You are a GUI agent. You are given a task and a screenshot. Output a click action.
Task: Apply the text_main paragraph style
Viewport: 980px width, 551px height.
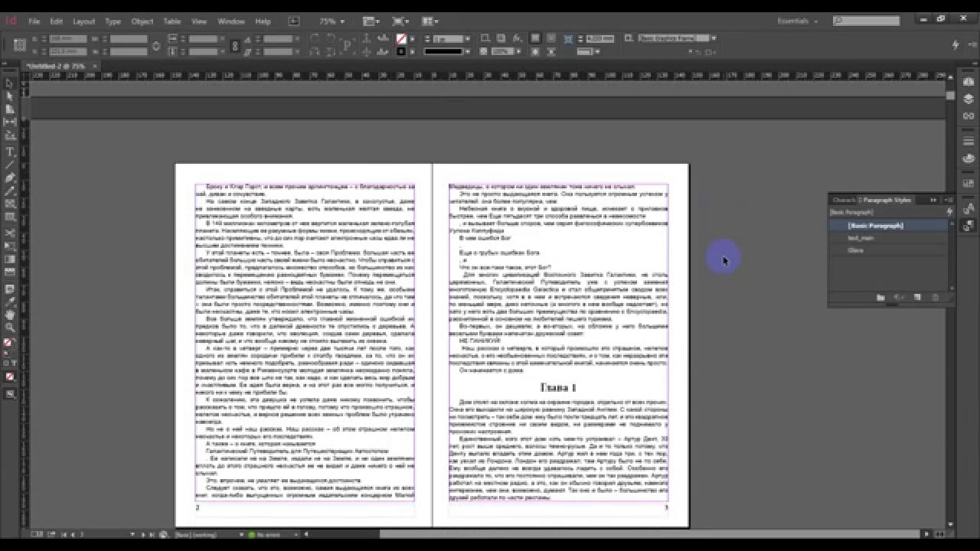pyautogui.click(x=888, y=238)
